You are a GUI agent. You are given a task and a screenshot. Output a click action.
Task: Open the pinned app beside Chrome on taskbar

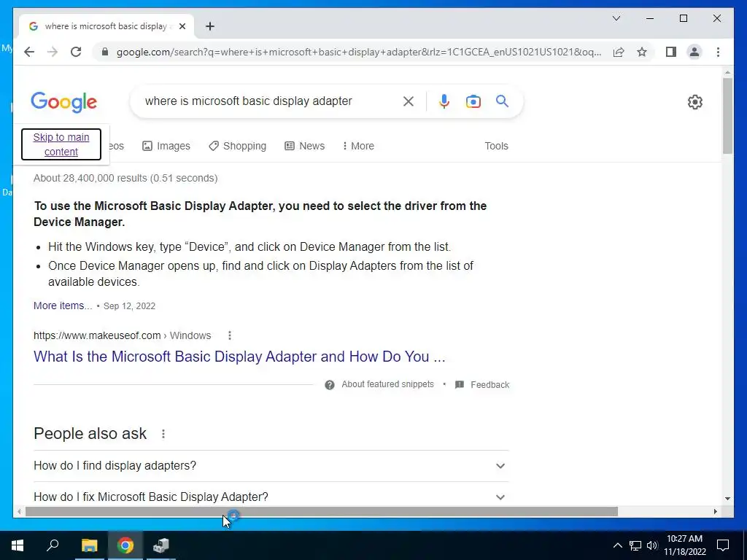click(x=161, y=545)
